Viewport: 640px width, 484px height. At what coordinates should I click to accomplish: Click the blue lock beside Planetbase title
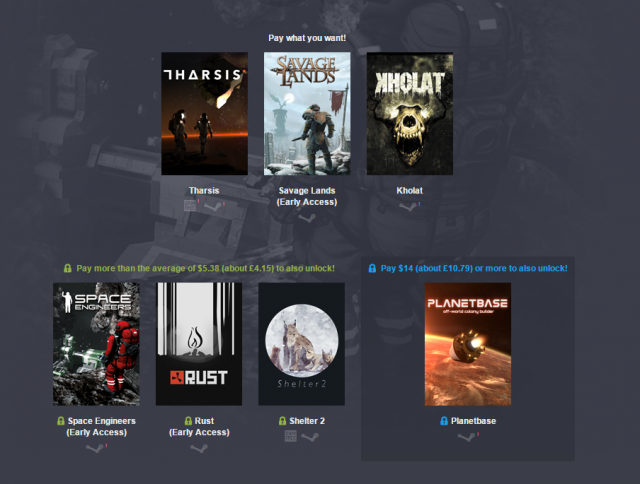(x=444, y=421)
